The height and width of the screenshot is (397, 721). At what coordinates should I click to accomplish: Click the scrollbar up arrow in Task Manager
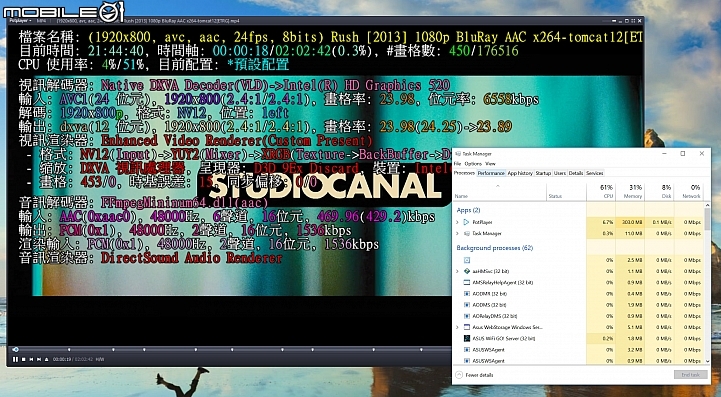[x=707, y=205]
